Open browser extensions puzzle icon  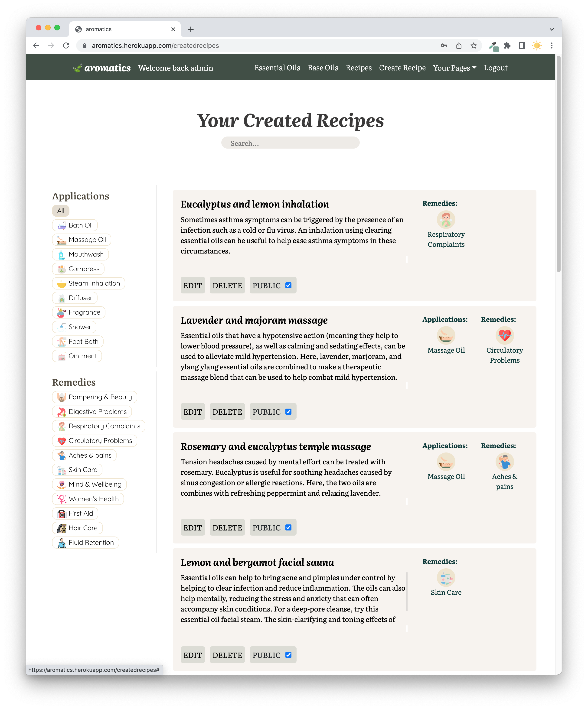[507, 46]
